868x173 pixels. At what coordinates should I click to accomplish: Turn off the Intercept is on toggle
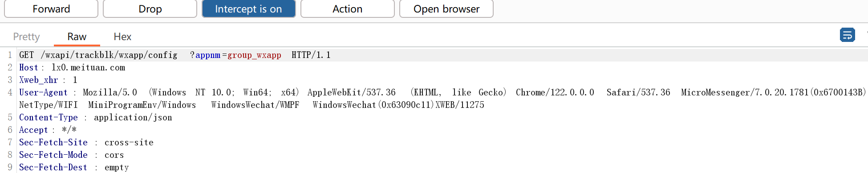[248, 9]
